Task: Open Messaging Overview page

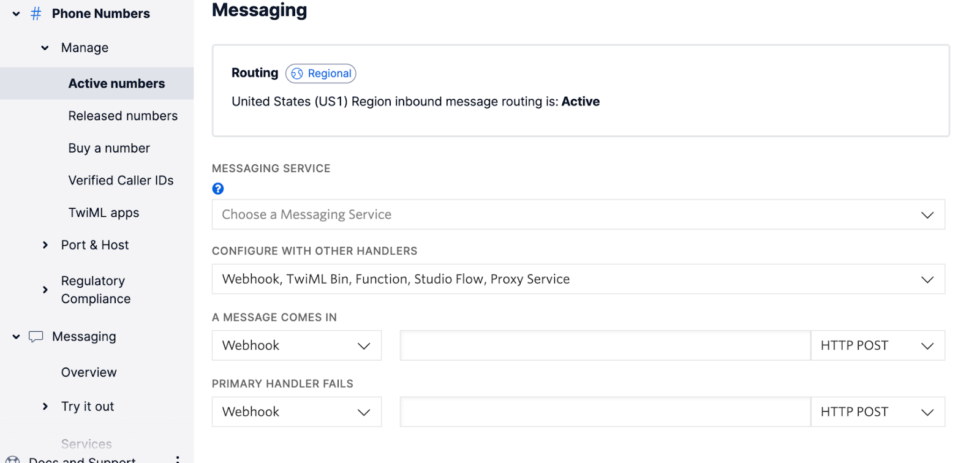Action: coord(89,372)
